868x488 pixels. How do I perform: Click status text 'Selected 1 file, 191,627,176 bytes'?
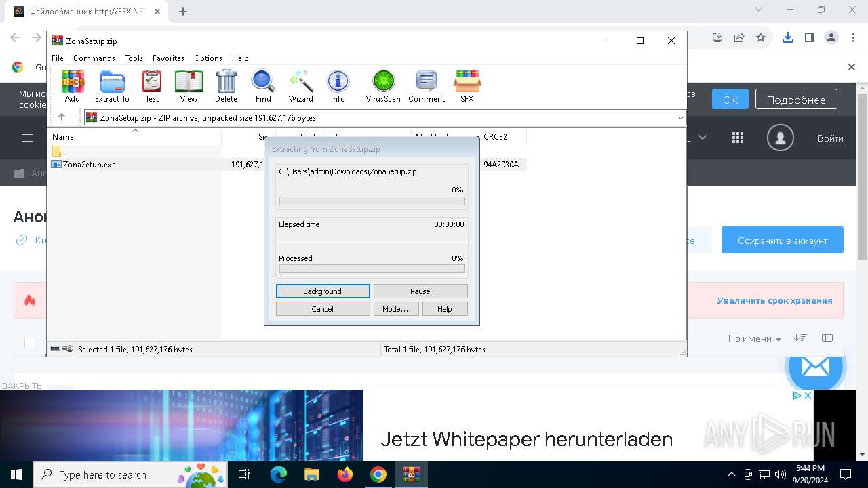(135, 350)
